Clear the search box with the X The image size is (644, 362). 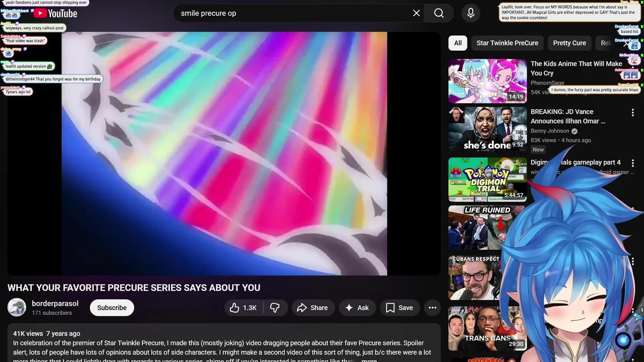click(x=416, y=13)
